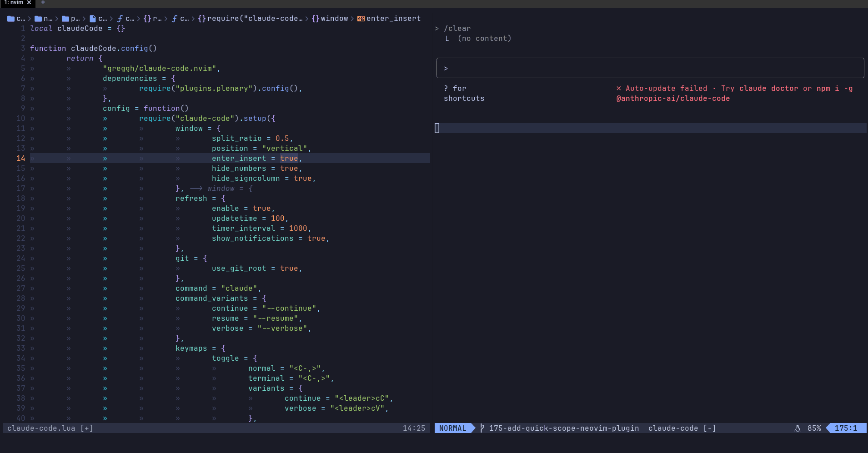Click the '@anthropic-ai/claude-code' package text
Screen dimensions: 868x453
tap(673, 99)
